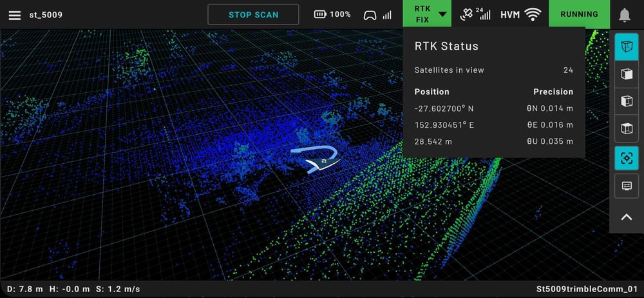644x298 pixels.
Task: Open the hamburger main menu
Action: (14, 15)
